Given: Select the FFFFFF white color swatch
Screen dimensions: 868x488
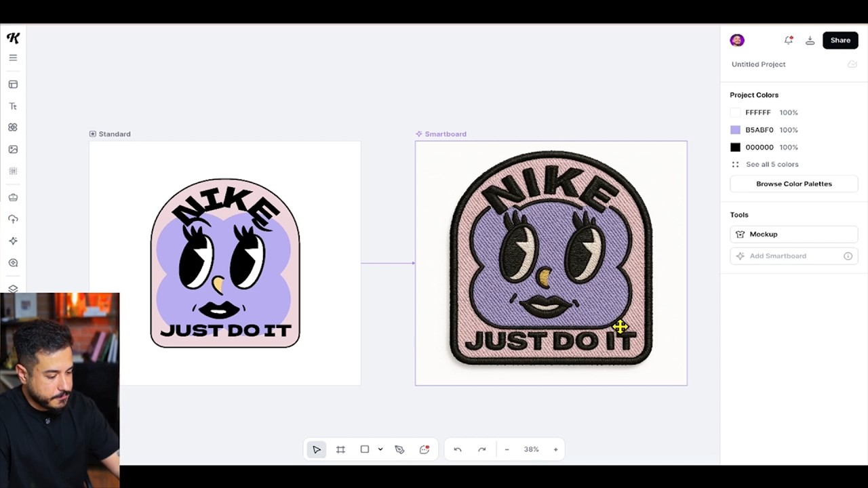Looking at the screenshot, I should tap(735, 113).
